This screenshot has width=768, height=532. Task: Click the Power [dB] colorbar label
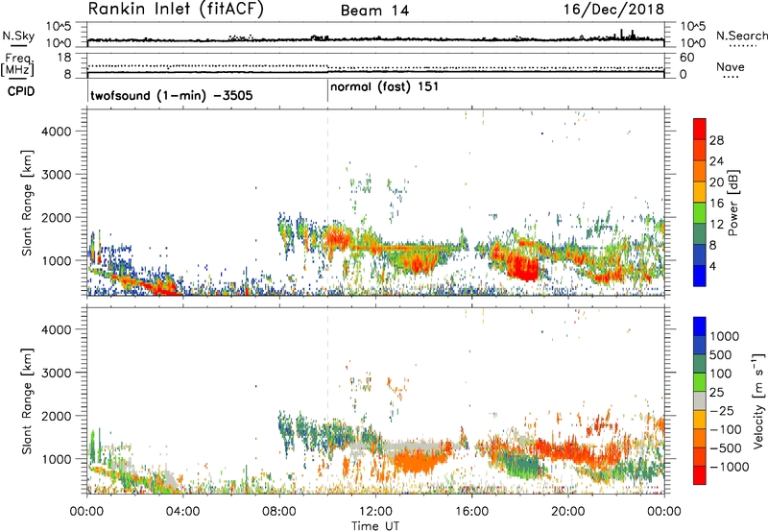(732, 203)
